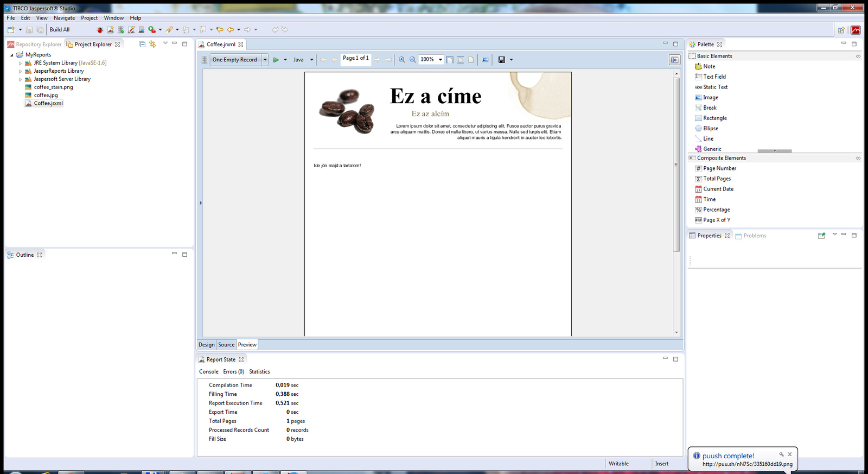Pin the Properties view to selection
The height and width of the screenshot is (474, 868).
(x=821, y=235)
